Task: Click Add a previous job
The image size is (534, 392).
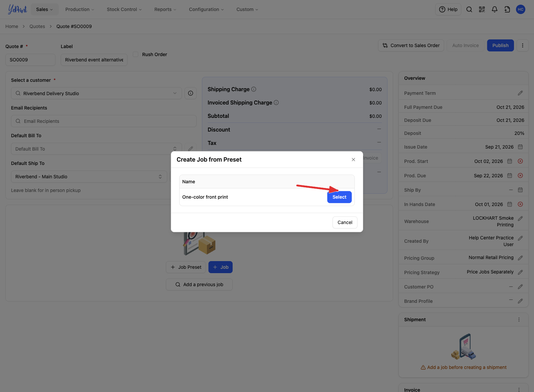Action: pyautogui.click(x=199, y=284)
